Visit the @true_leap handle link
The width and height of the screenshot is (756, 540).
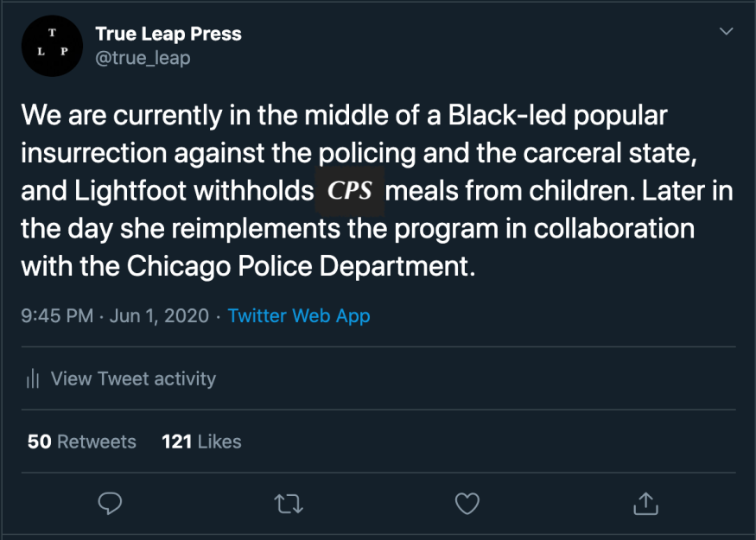[143, 58]
